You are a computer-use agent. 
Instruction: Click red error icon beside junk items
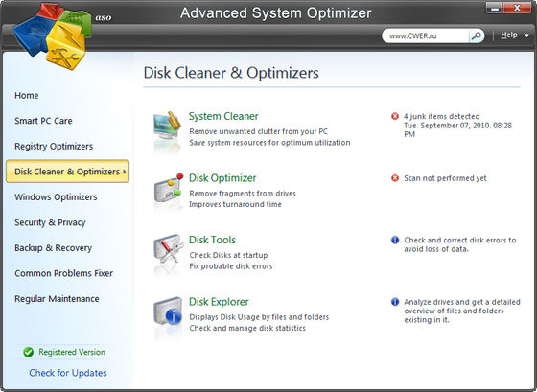click(x=395, y=116)
